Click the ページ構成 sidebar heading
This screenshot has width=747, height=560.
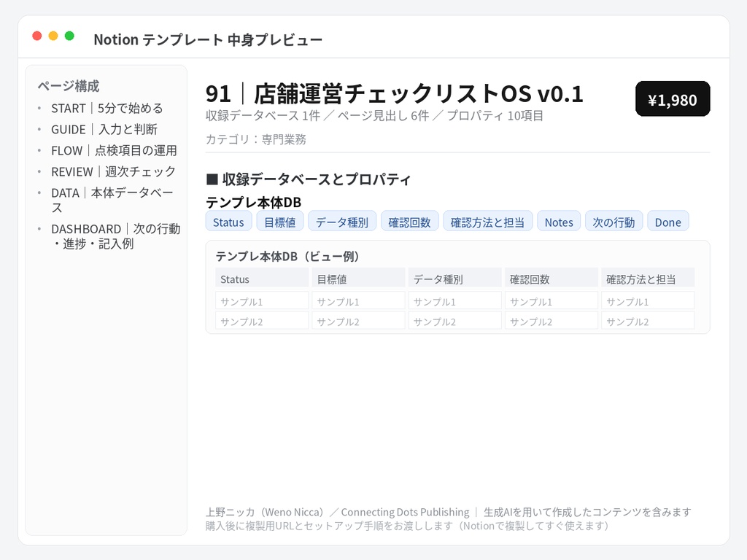(69, 86)
